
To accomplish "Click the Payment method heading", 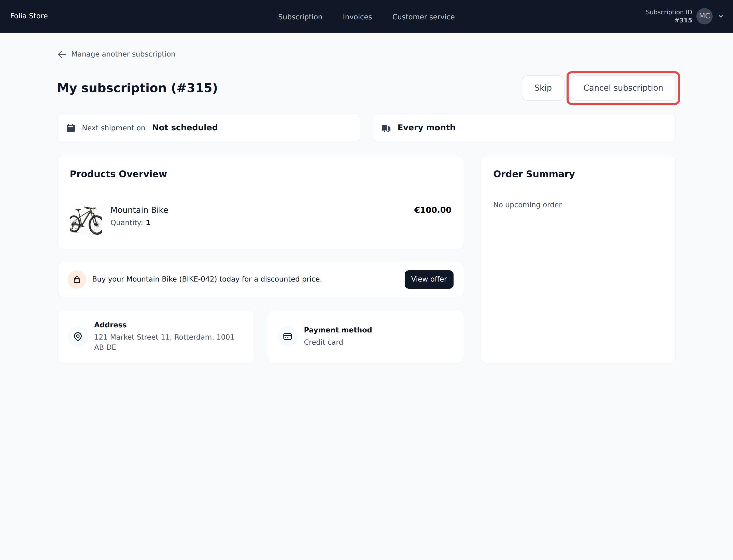I will [338, 330].
